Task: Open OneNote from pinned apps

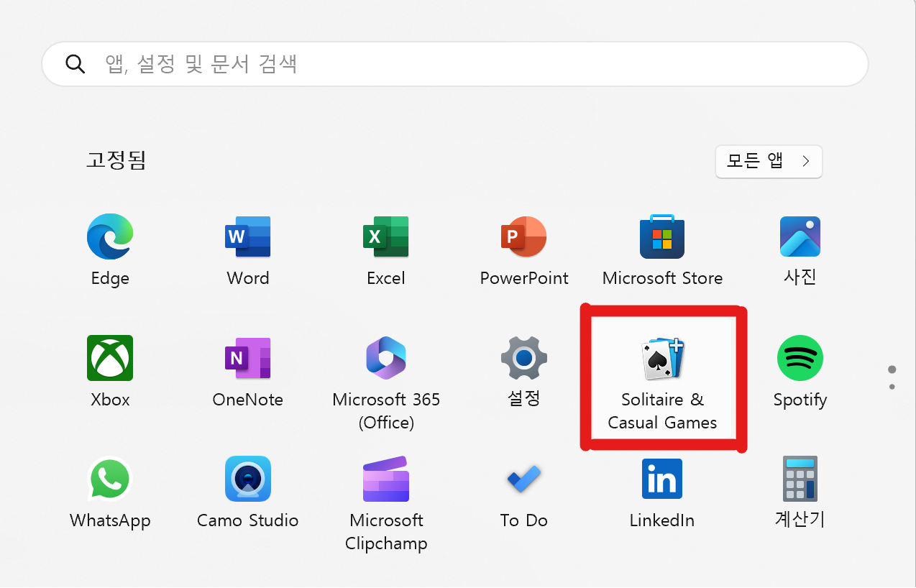Action: click(248, 372)
